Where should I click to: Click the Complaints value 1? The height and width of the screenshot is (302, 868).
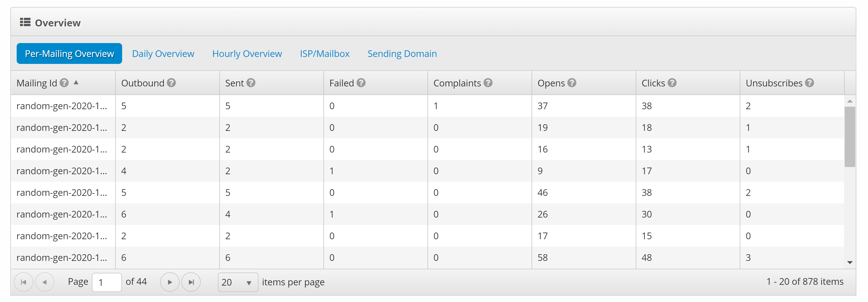pos(436,106)
